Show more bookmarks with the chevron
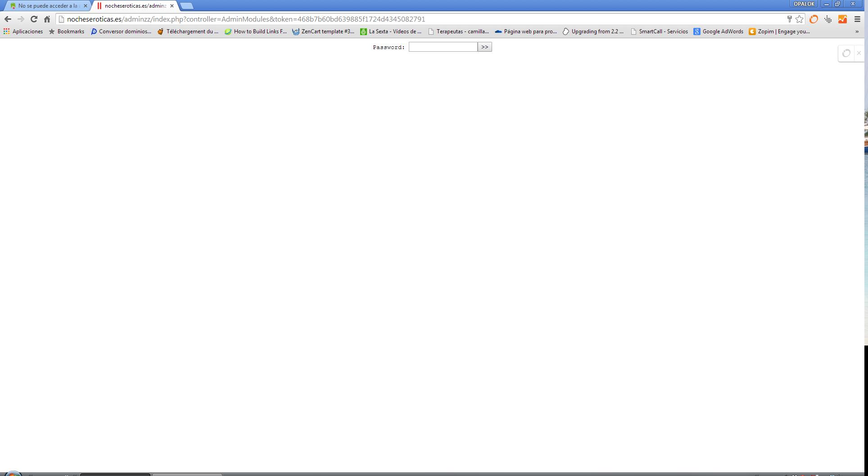Image resolution: width=868 pixels, height=476 pixels. click(857, 31)
